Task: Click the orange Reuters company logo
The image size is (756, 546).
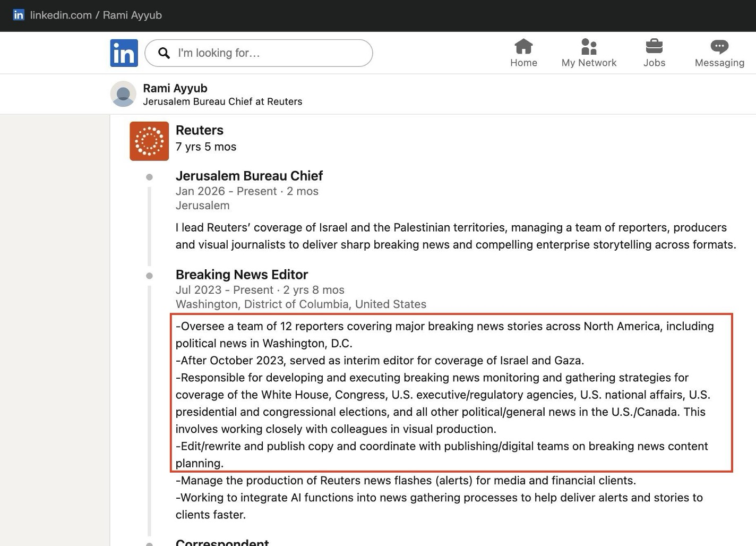Action: 149,141
